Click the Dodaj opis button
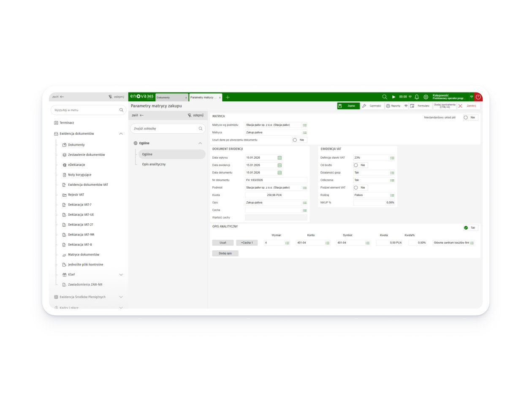 (225, 253)
